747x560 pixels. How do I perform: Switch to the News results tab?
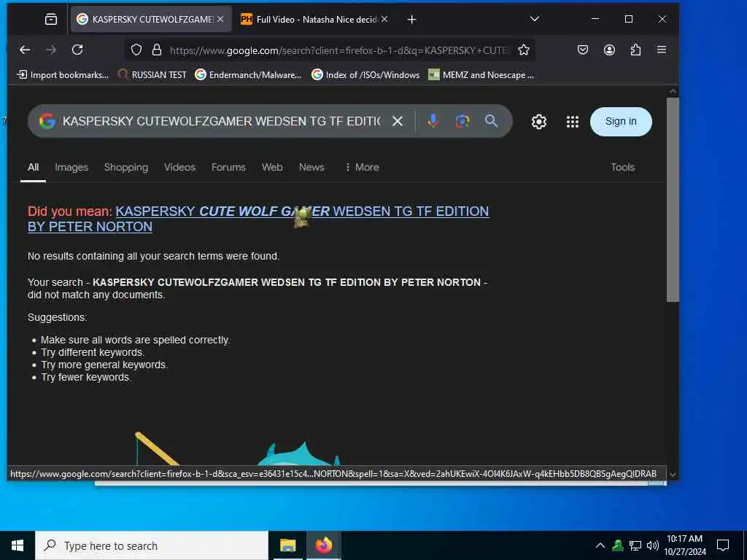(x=311, y=168)
